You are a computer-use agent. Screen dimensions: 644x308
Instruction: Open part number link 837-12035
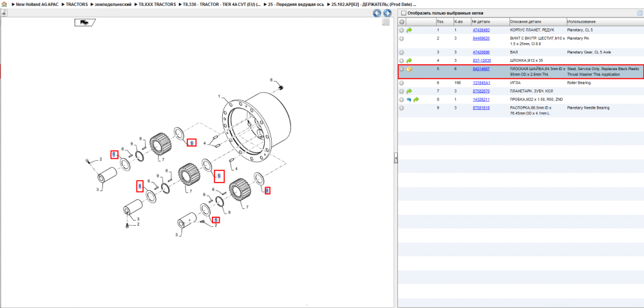pyautogui.click(x=481, y=60)
